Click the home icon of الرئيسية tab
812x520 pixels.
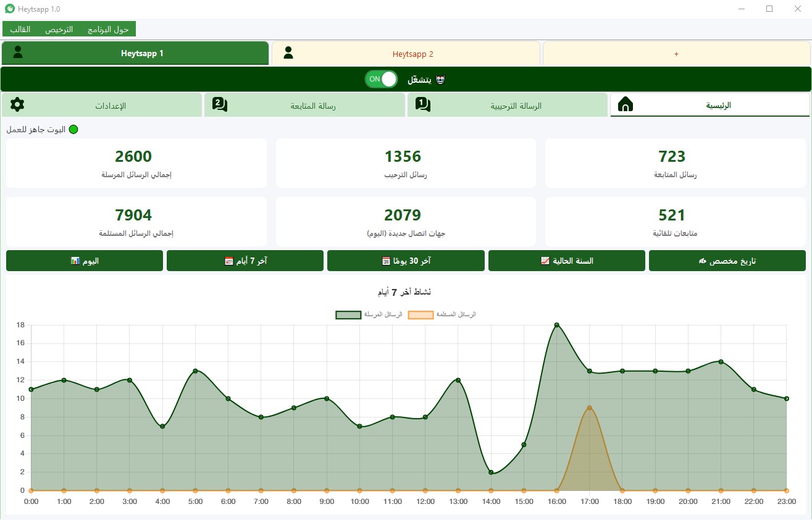[626, 104]
